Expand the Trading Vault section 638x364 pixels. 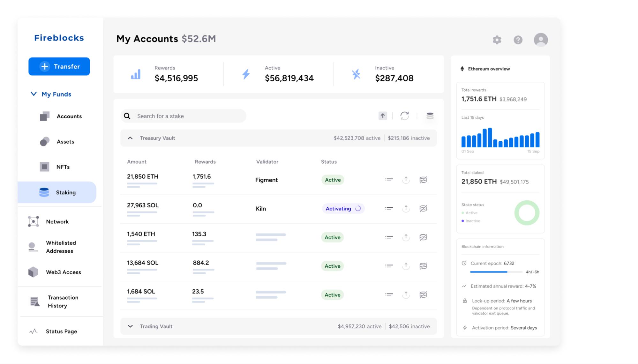coord(130,326)
